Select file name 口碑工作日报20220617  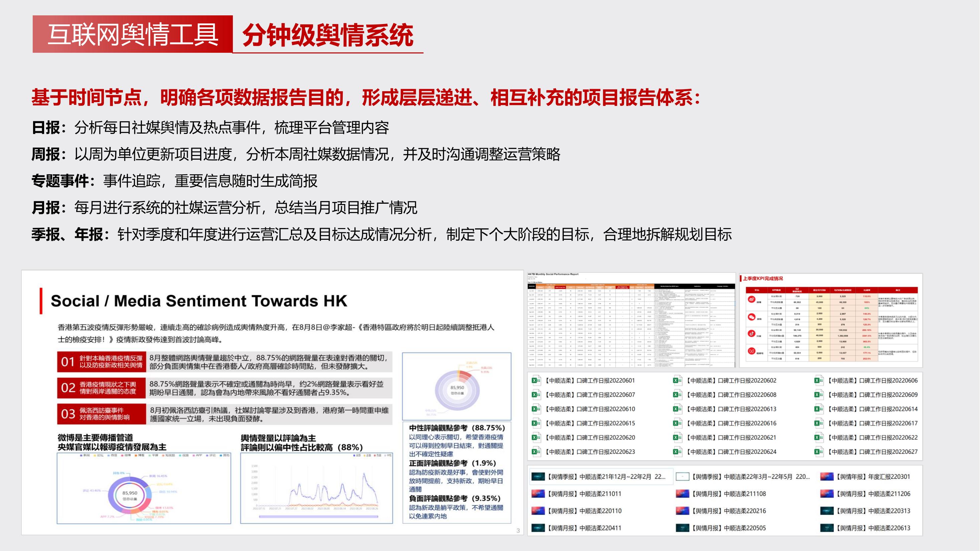point(873,423)
